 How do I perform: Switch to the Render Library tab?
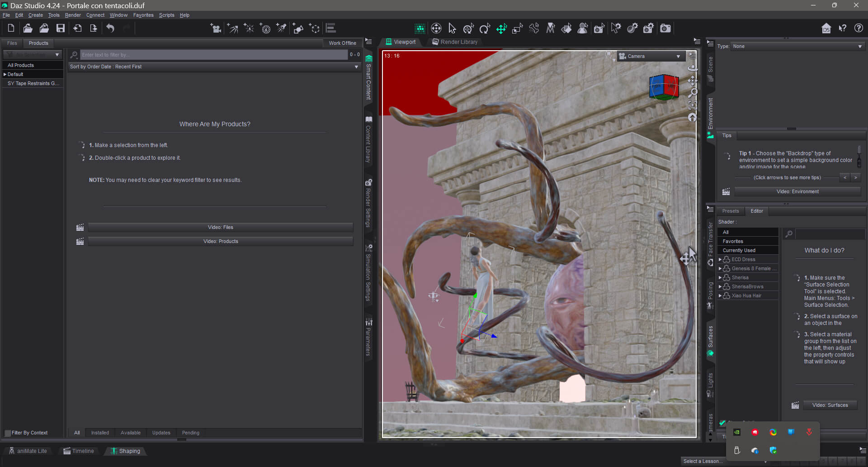(455, 42)
